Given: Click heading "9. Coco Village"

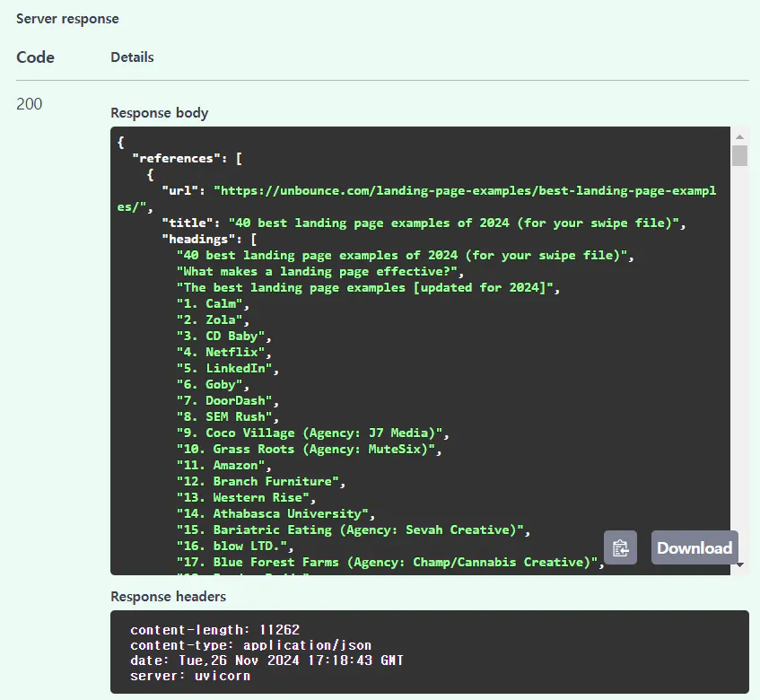Looking at the screenshot, I should [x=312, y=433].
